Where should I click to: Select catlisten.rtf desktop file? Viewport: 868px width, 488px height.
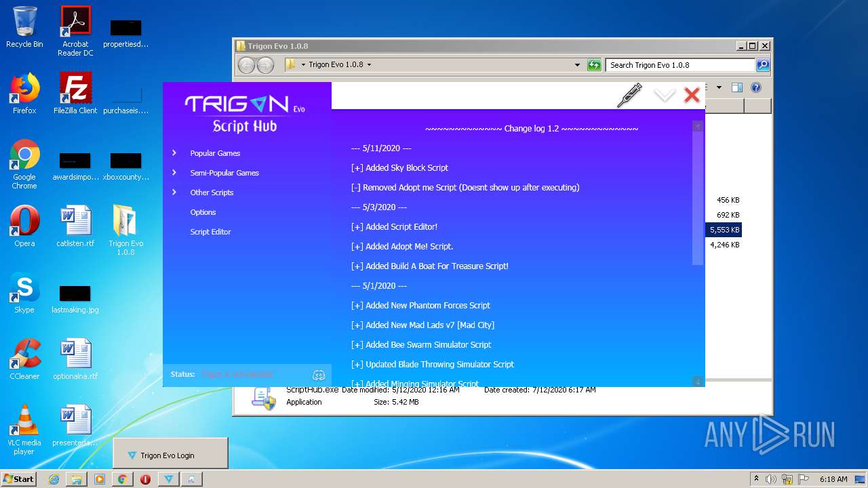pyautogui.click(x=75, y=226)
